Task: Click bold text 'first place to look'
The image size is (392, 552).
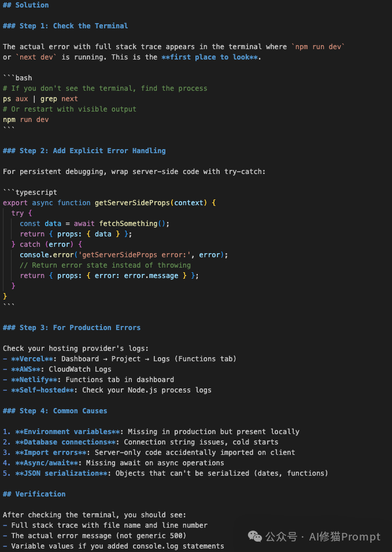Action: pos(209,57)
